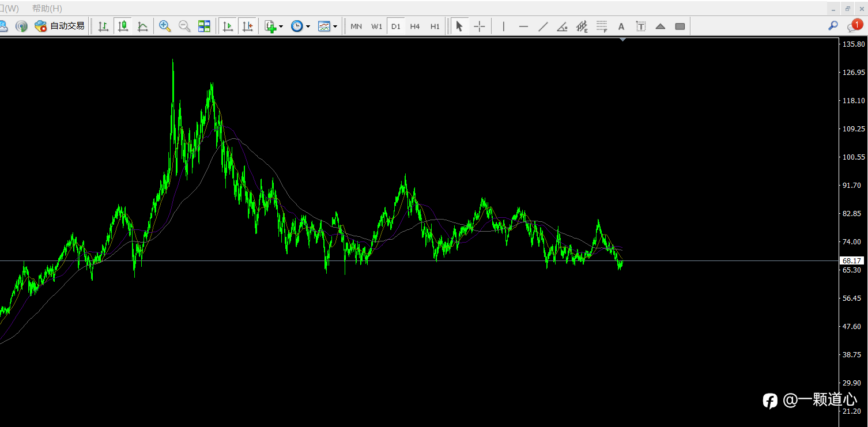Toggle chart auto scroll
The image size is (868, 427).
[228, 26]
